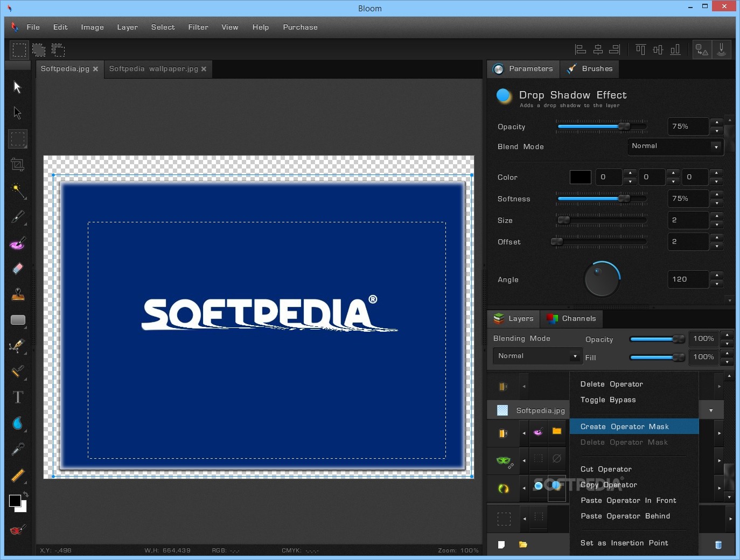
Task: Align layers to vertical centers
Action: coord(658,50)
